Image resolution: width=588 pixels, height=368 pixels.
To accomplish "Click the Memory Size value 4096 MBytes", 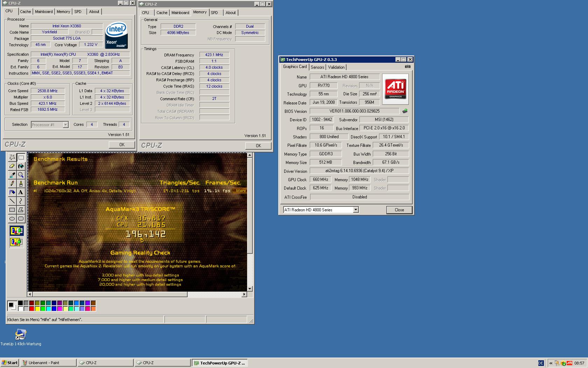I will [x=178, y=33].
